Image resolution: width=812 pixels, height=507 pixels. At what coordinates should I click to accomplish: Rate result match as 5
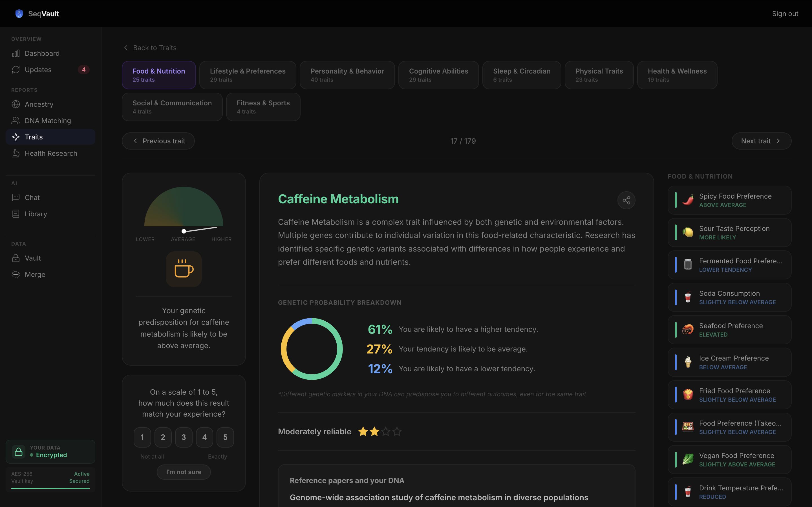click(x=225, y=437)
